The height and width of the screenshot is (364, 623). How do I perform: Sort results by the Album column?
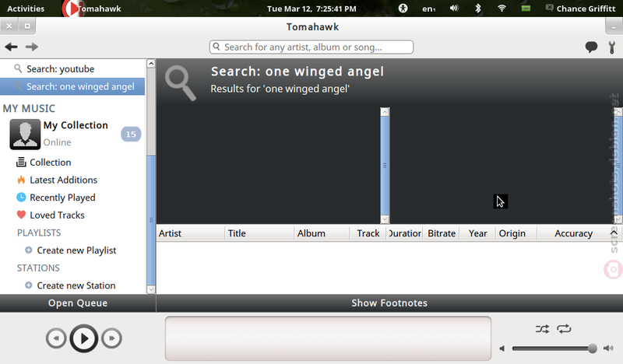(322, 233)
